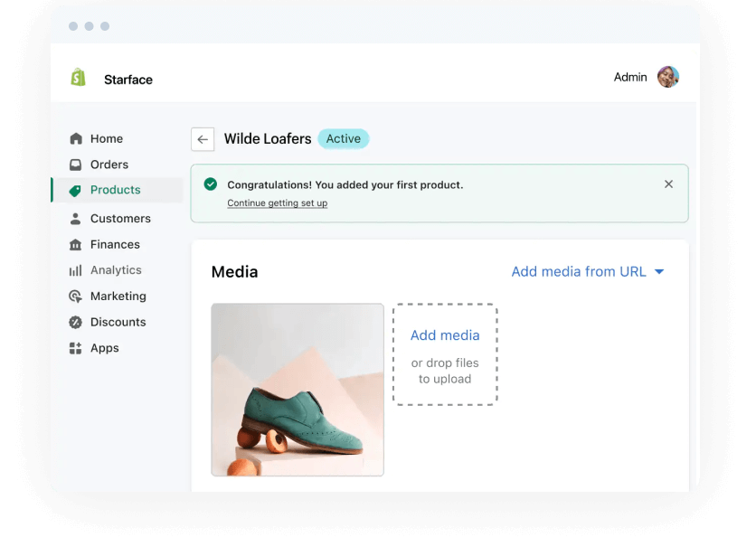Select the Orders icon

pos(75,165)
